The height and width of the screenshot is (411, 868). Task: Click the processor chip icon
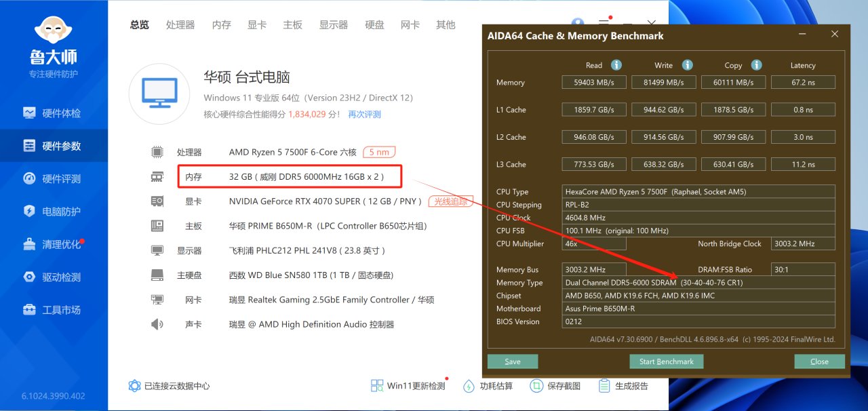tap(157, 152)
